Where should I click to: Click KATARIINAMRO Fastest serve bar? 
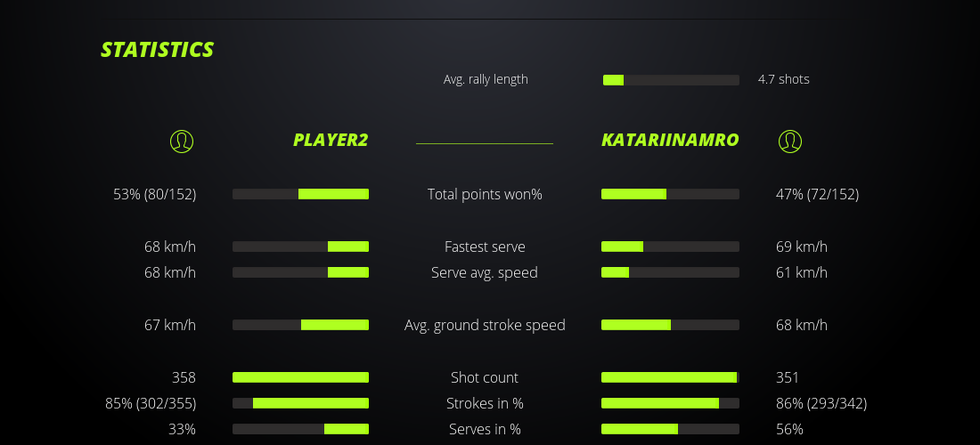pyautogui.click(x=670, y=247)
